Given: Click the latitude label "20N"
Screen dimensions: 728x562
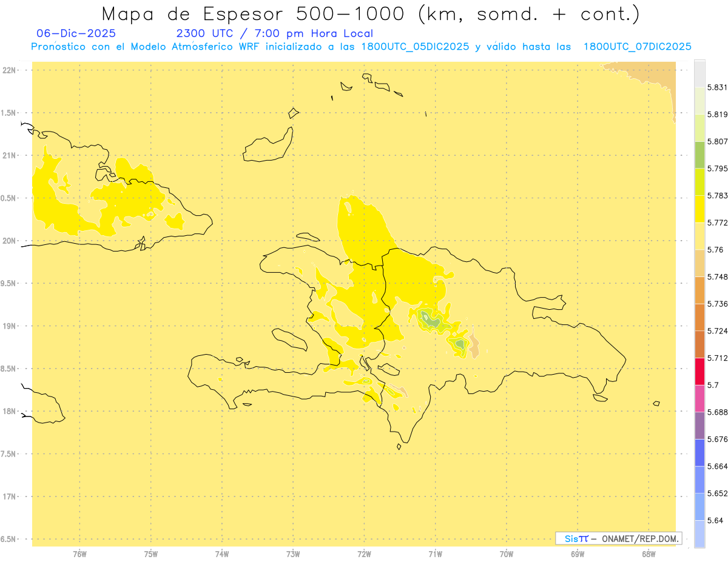Looking at the screenshot, I should [10, 241].
